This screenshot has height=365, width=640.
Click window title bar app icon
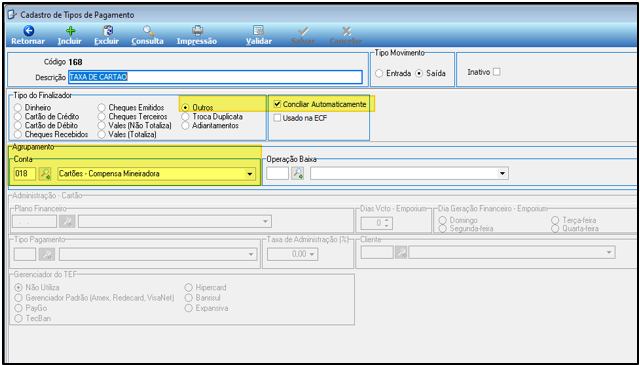[x=12, y=15]
